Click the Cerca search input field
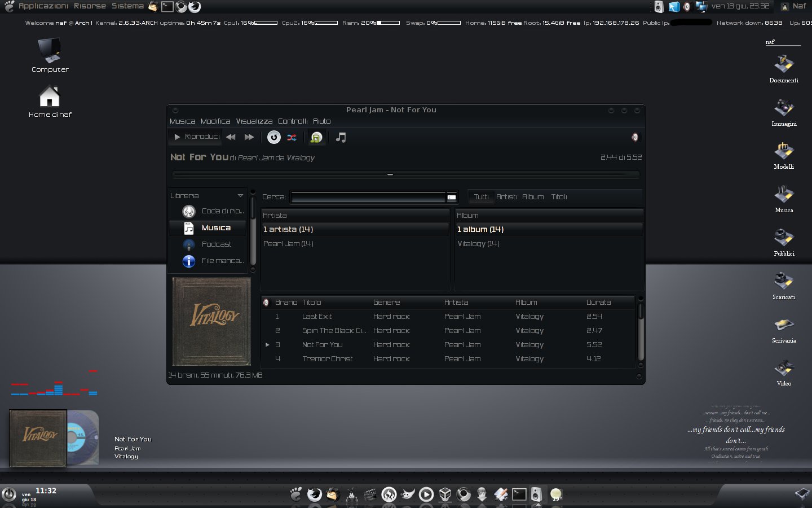The image size is (812, 508). tap(368, 197)
